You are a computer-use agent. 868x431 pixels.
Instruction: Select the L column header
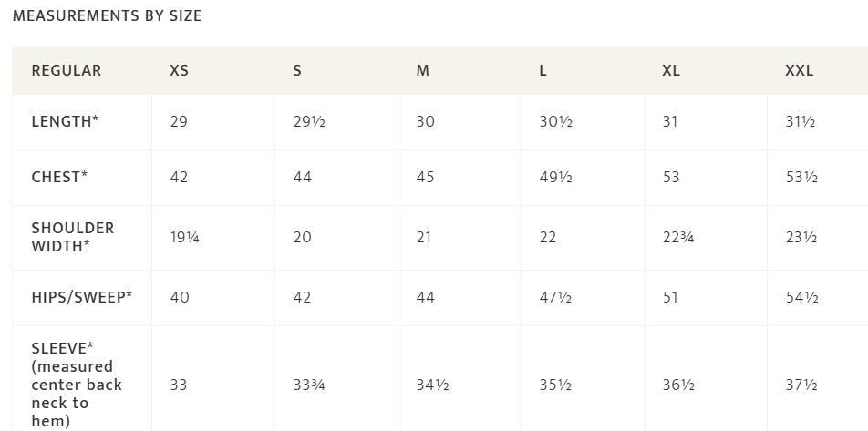[x=543, y=71]
